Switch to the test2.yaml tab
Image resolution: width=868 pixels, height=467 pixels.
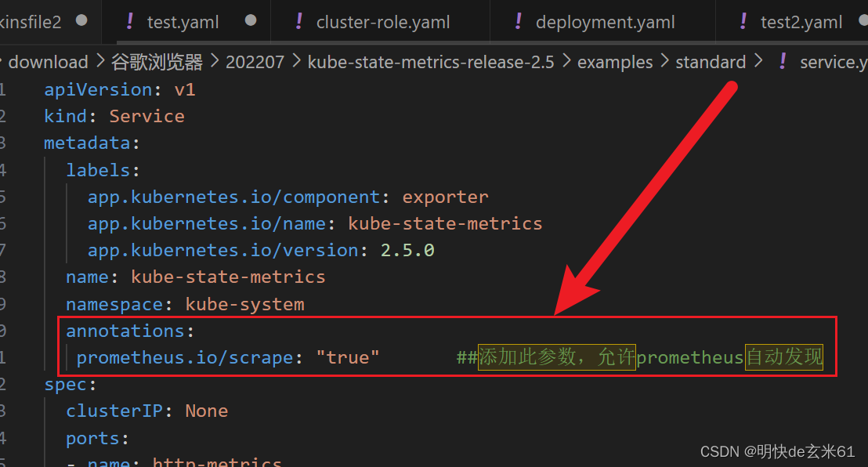801,22
